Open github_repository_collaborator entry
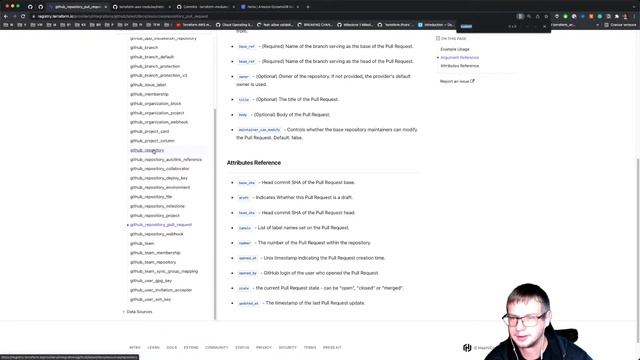The width and height of the screenshot is (640, 360). point(160,169)
